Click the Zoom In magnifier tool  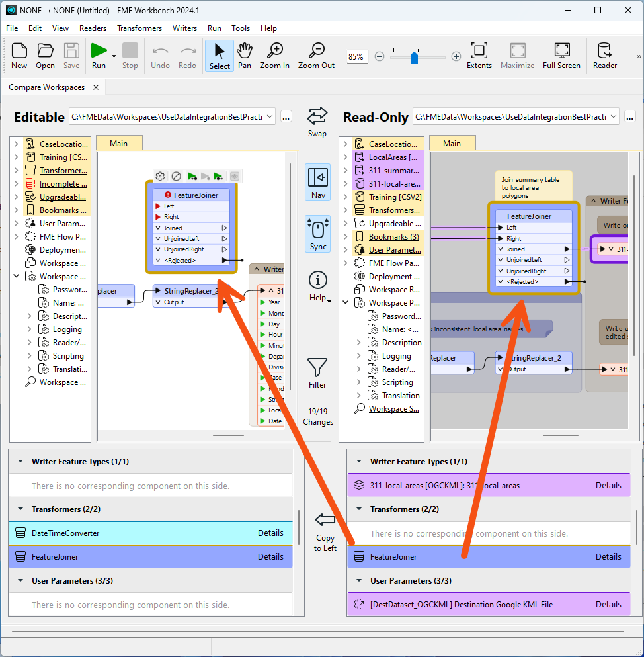pos(274,55)
